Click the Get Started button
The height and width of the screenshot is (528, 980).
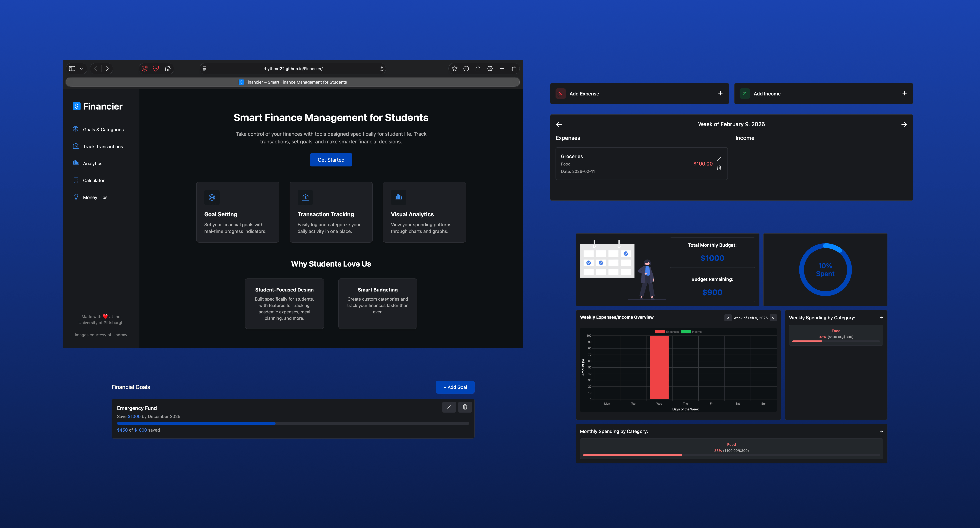pyautogui.click(x=331, y=160)
